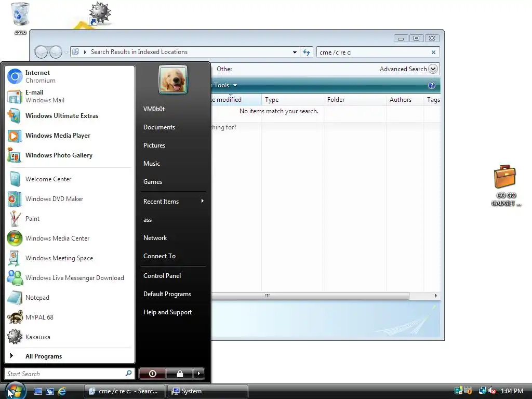The image size is (532, 399).
Task: Select the Other filter in search window
Action: pyautogui.click(x=224, y=69)
